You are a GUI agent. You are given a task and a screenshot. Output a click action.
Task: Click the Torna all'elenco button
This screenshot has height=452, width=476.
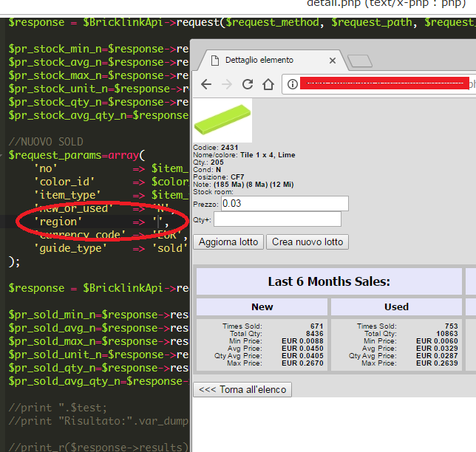pos(242,389)
